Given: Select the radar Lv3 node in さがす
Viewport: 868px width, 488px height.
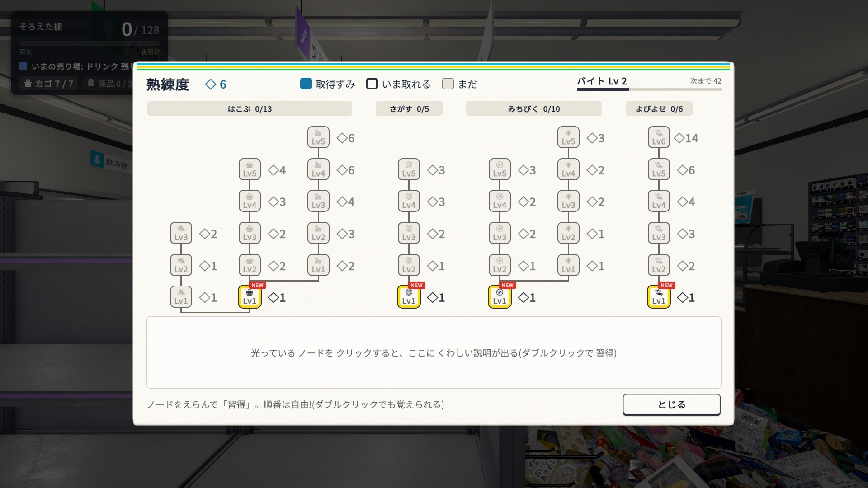Looking at the screenshot, I should pos(409,233).
